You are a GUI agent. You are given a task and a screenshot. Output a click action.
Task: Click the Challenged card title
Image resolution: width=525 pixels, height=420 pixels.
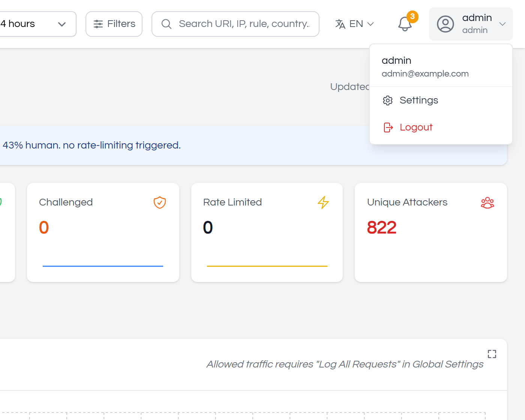[66, 202]
